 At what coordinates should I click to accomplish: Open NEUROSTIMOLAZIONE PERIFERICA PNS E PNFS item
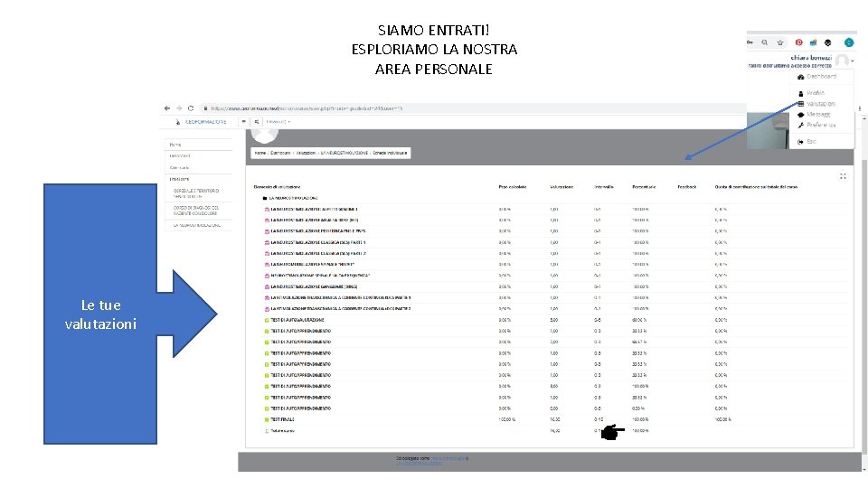click(x=317, y=231)
